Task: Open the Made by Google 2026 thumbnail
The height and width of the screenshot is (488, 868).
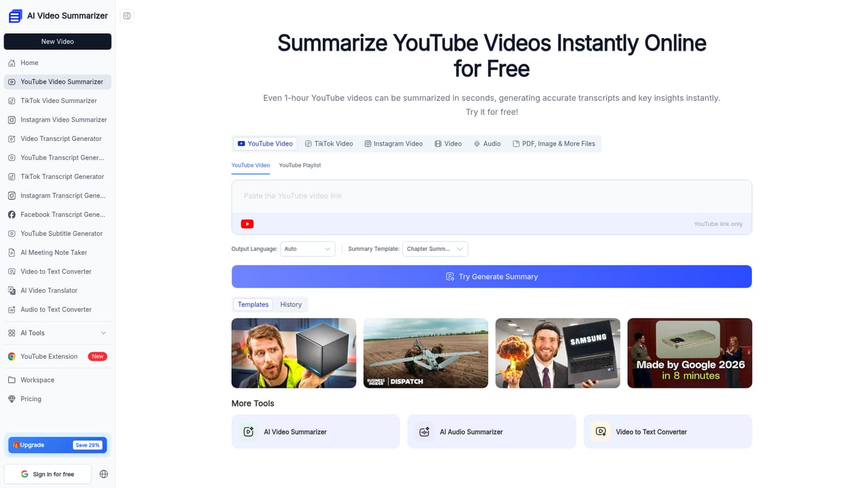Action: pyautogui.click(x=690, y=353)
